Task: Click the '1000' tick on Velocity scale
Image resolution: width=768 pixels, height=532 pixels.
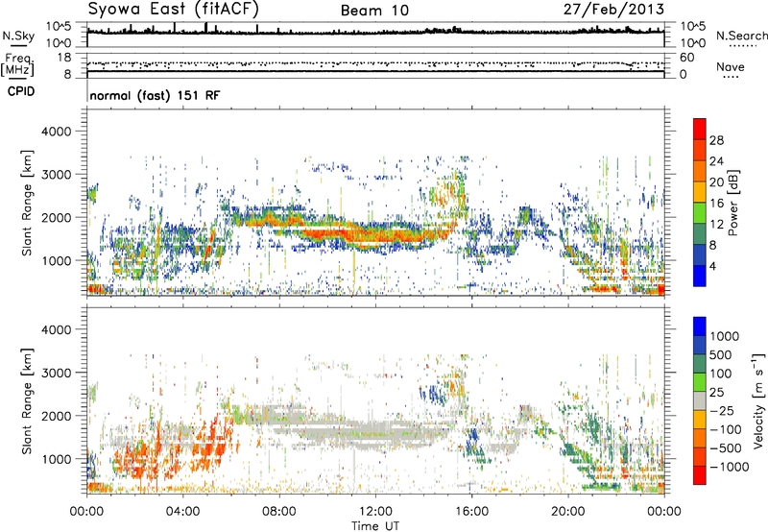Action: point(725,336)
